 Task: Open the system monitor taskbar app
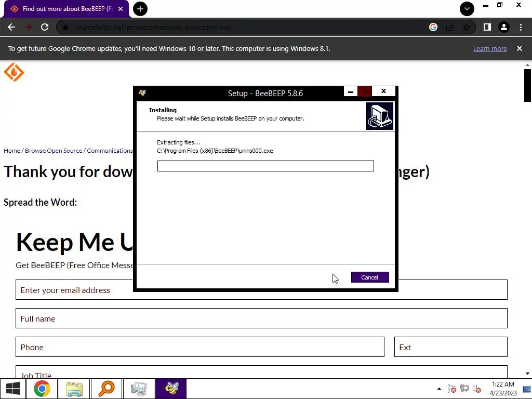pyautogui.click(x=138, y=389)
